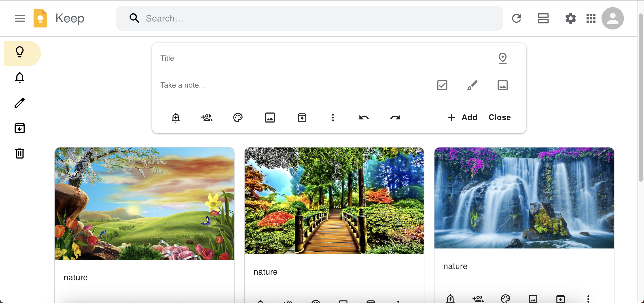The image size is (644, 303).
Task: Pin the new note
Action: pyautogui.click(x=502, y=58)
